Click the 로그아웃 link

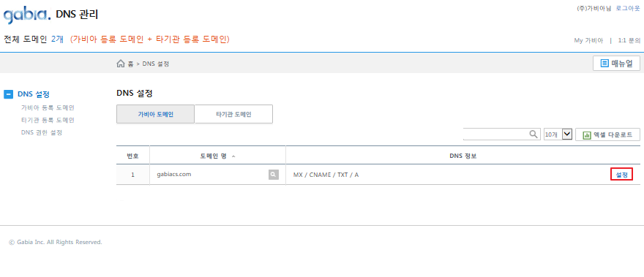tap(628, 8)
